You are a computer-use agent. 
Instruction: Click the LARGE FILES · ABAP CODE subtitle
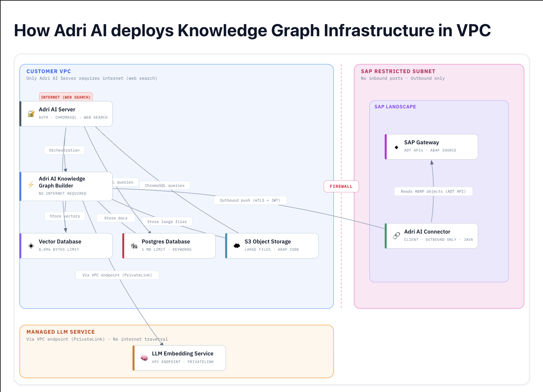click(x=272, y=249)
